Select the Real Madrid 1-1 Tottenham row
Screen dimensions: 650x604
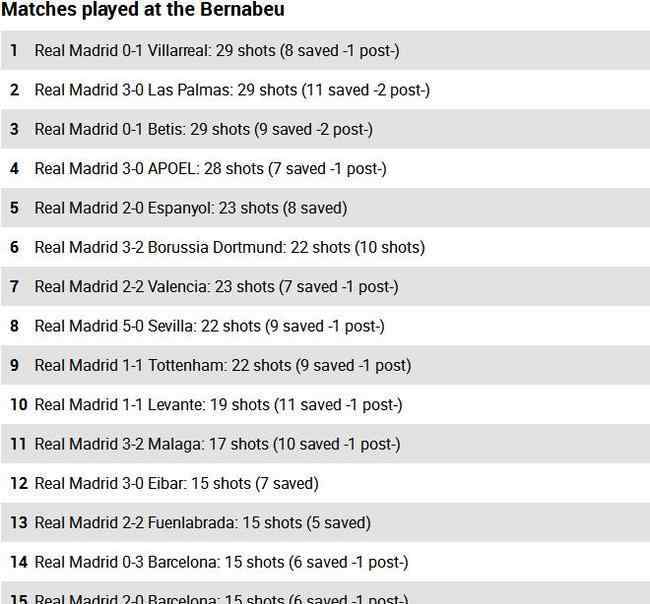222,366
